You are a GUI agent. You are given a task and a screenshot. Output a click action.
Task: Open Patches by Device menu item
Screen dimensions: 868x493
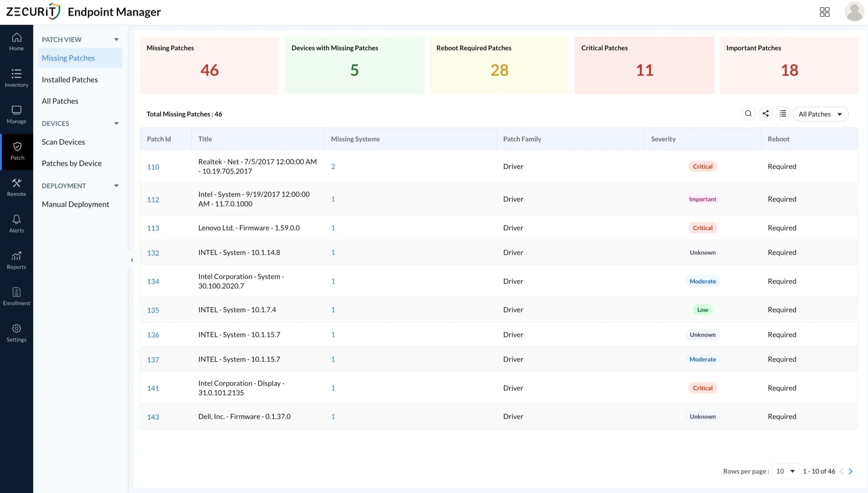(72, 164)
